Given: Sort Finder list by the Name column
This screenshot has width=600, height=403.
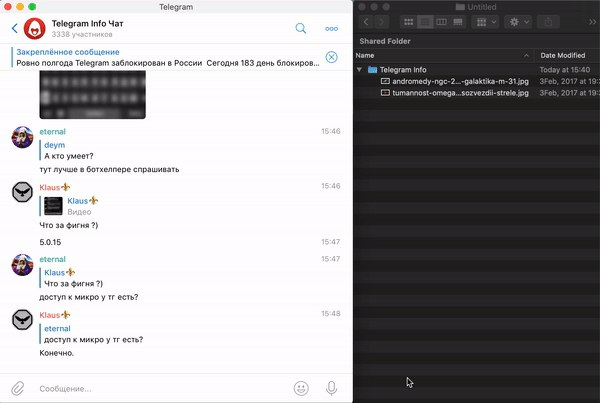Looking at the screenshot, I should click(x=444, y=55).
